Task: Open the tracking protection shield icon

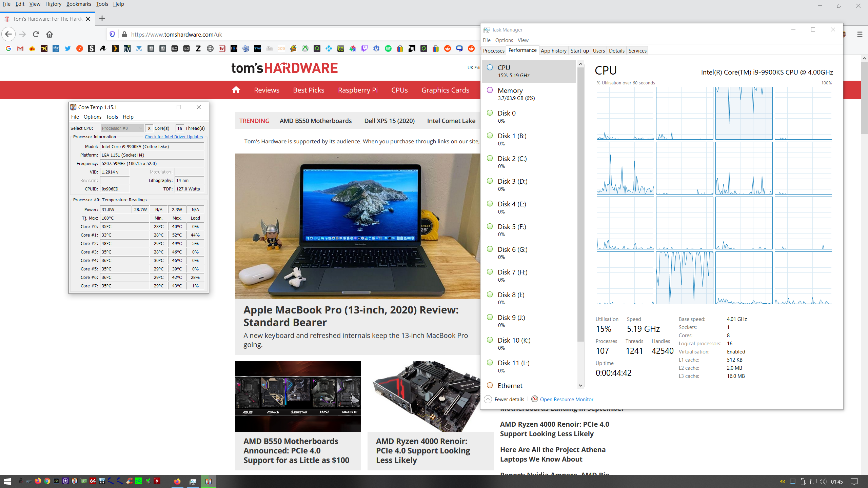Action: [112, 34]
